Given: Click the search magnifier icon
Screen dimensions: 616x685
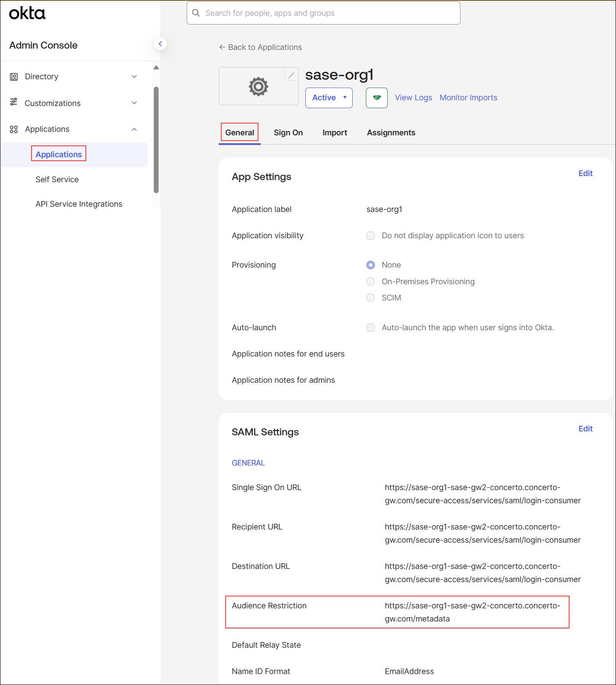Looking at the screenshot, I should point(196,13).
